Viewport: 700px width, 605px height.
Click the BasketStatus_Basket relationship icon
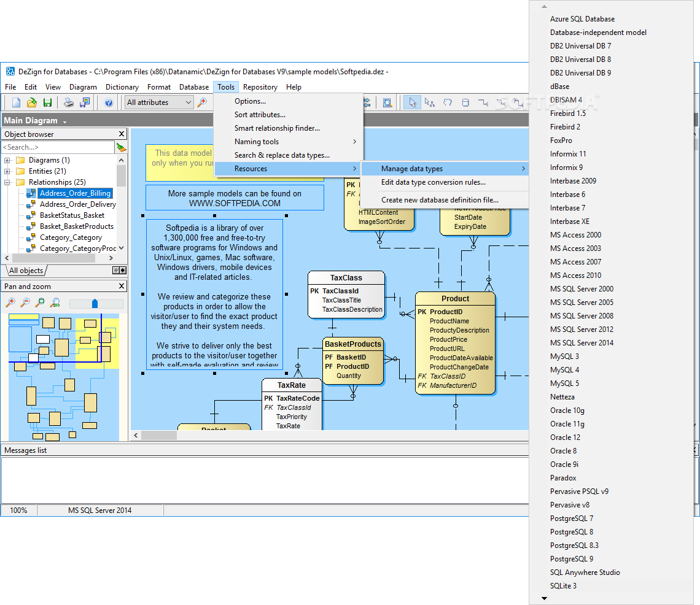[x=31, y=215]
